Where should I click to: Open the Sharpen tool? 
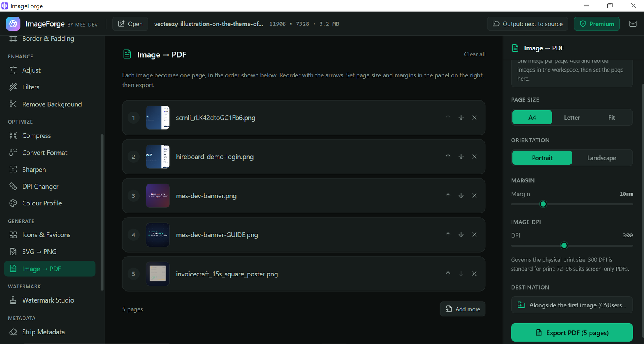pos(50,170)
